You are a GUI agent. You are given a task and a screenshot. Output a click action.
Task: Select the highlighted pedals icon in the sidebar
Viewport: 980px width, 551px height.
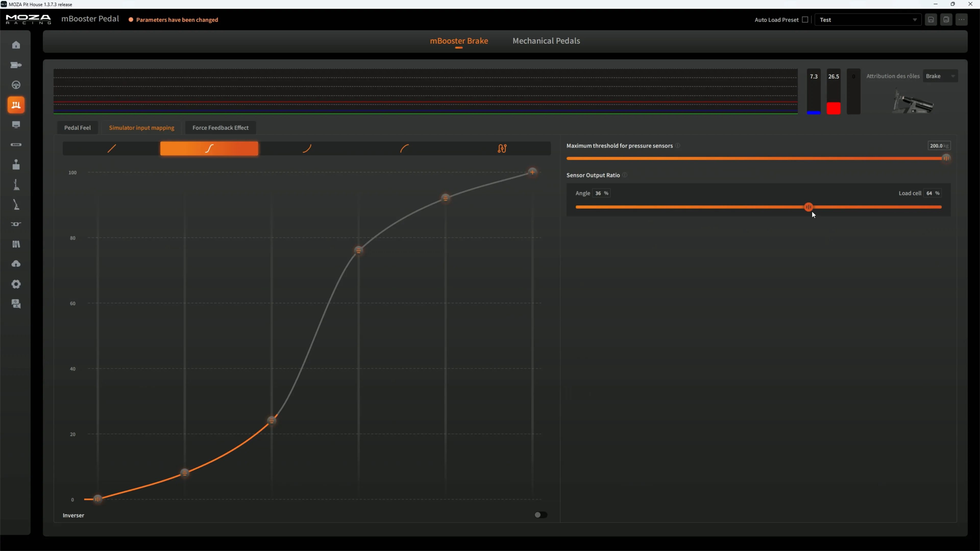(16, 105)
